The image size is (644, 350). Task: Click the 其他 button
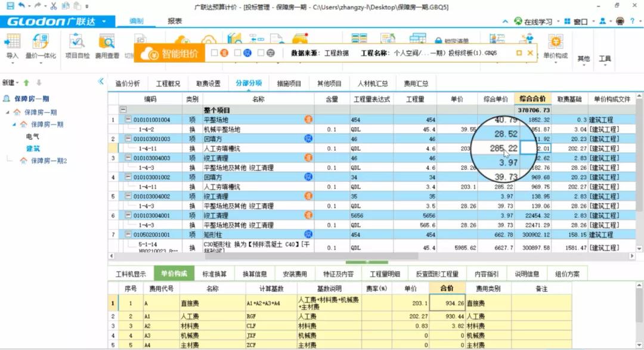pos(583,58)
